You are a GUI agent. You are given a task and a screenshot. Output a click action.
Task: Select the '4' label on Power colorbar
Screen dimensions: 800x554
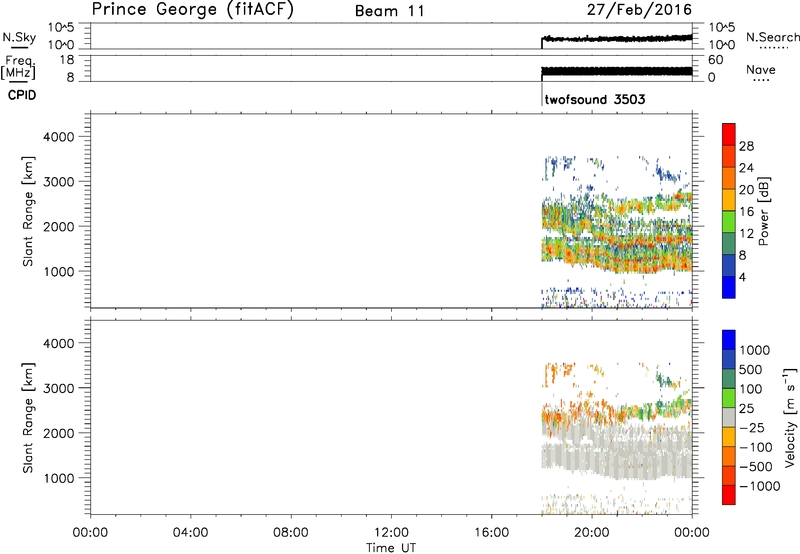(742, 278)
